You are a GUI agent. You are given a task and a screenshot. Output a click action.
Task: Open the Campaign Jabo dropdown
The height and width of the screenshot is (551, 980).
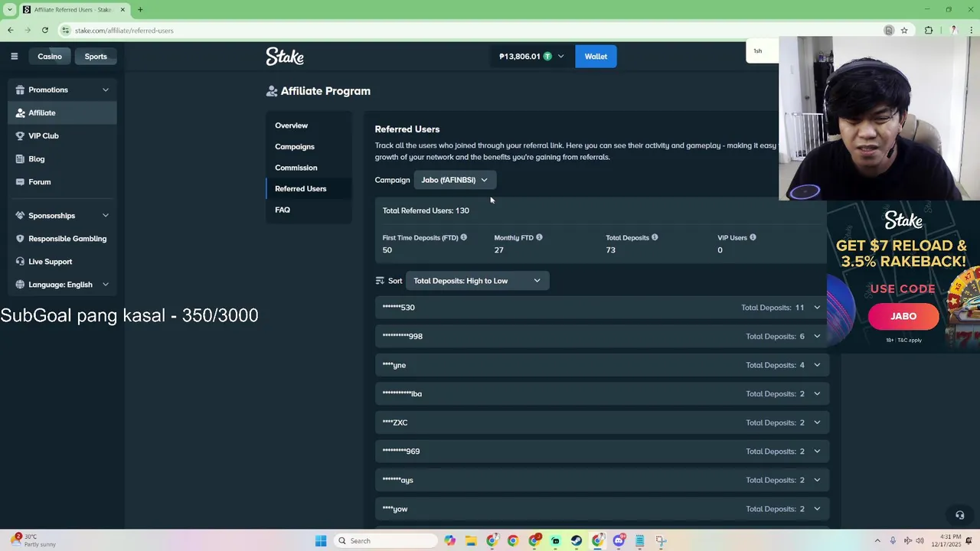[455, 180]
